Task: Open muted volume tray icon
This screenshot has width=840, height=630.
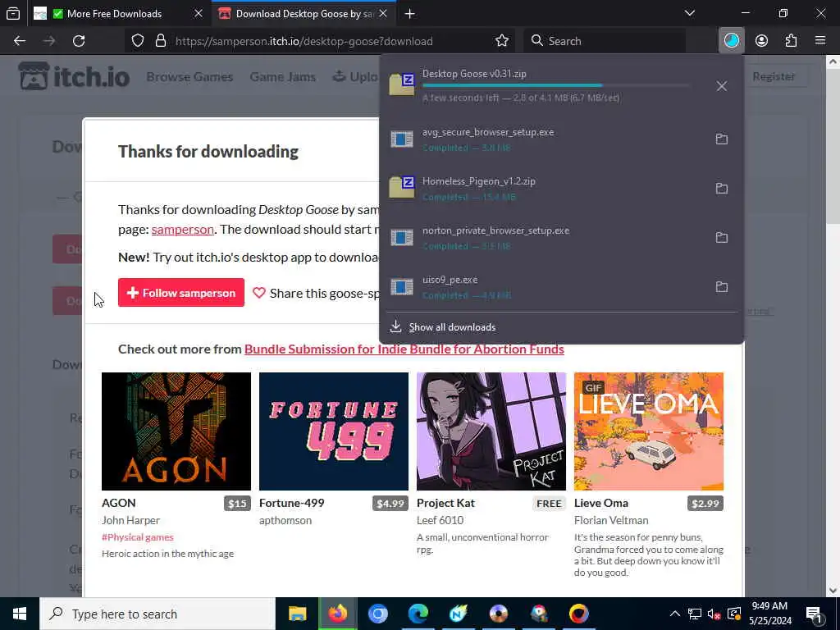Action: (x=714, y=614)
